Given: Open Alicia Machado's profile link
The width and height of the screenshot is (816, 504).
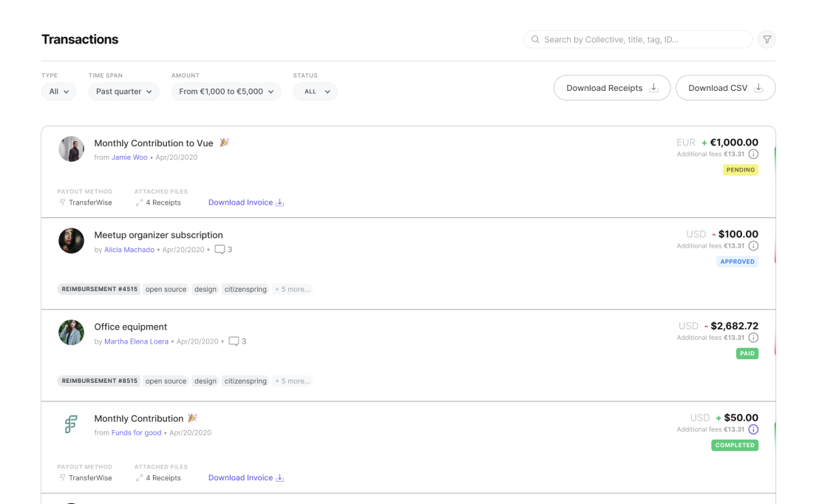Looking at the screenshot, I should 129,250.
